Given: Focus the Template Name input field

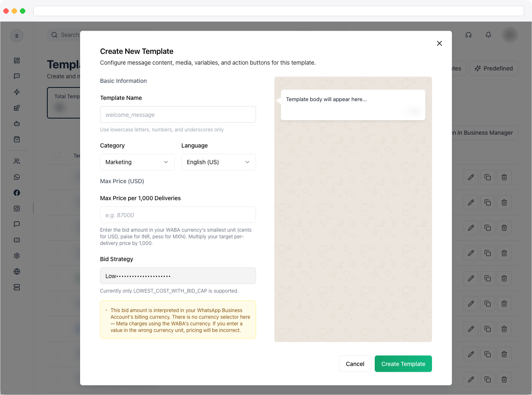Looking at the screenshot, I should [178, 114].
